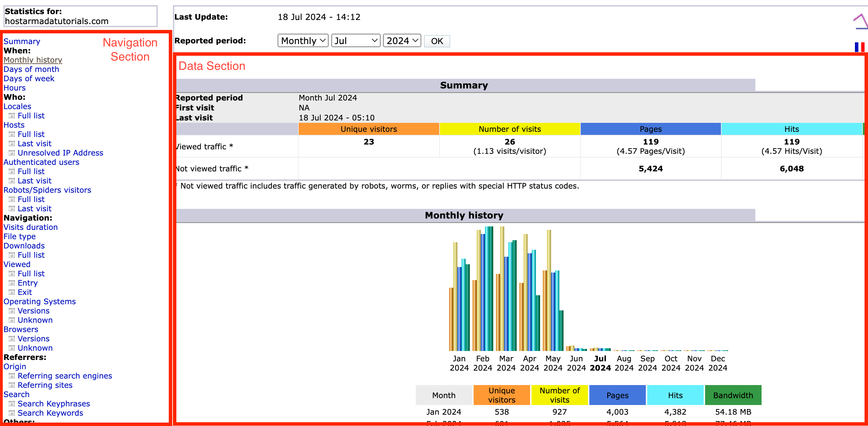Click the icon beside Downloads Full list
The image size is (868, 426).
12,255
